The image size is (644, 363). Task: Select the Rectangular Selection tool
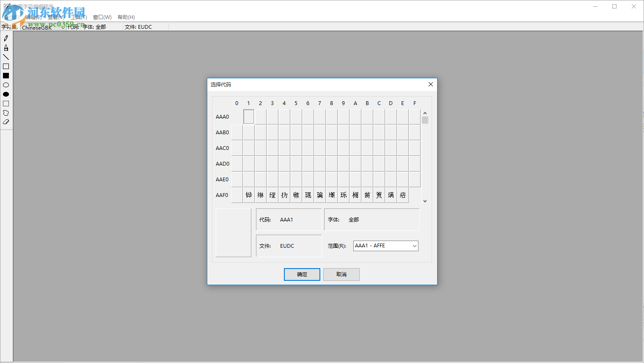click(6, 104)
